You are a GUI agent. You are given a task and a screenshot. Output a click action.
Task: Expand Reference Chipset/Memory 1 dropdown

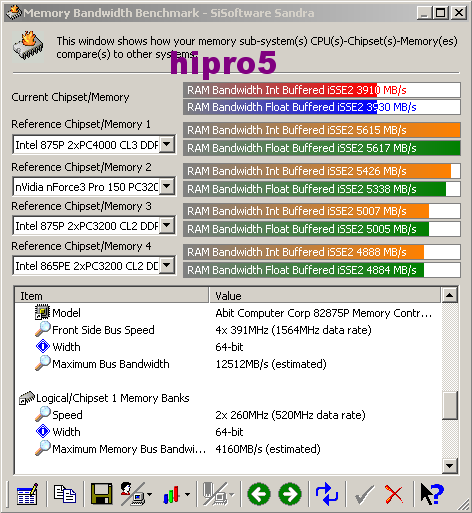(167, 145)
